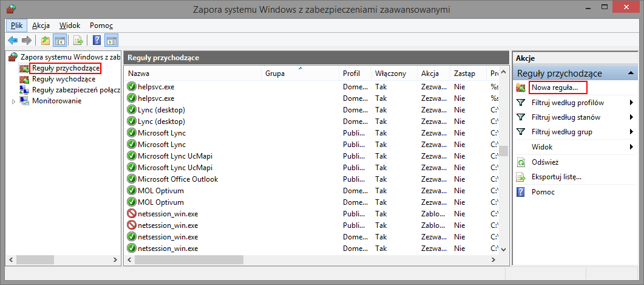
Task: Click Nowa reguła... in Akcje pane
Action: click(x=554, y=88)
